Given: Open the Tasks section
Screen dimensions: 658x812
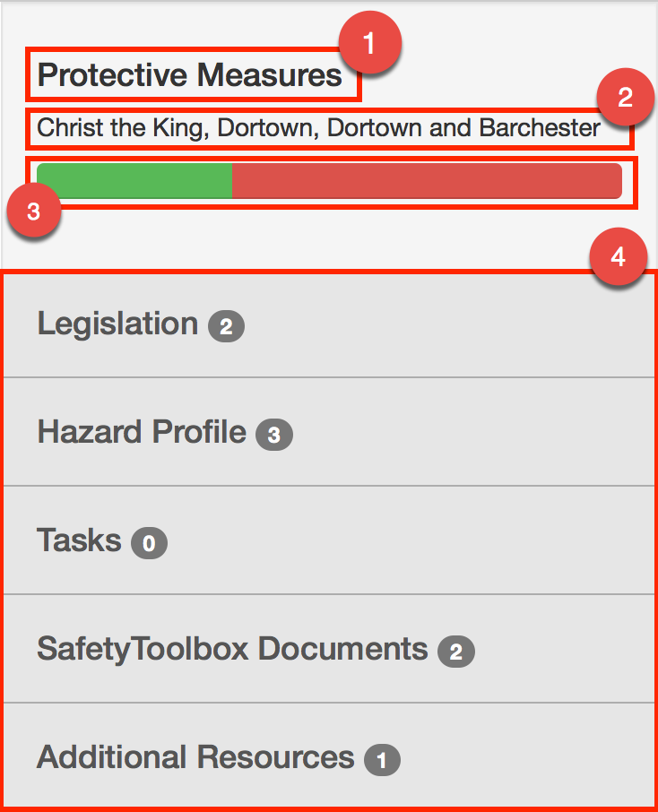Looking at the screenshot, I should (x=79, y=540).
